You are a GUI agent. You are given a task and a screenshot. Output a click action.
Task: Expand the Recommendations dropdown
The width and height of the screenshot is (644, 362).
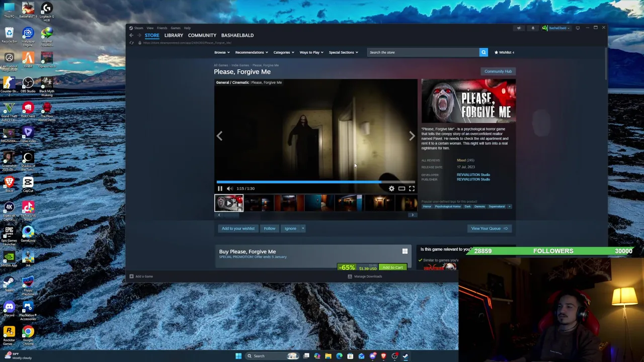point(251,52)
